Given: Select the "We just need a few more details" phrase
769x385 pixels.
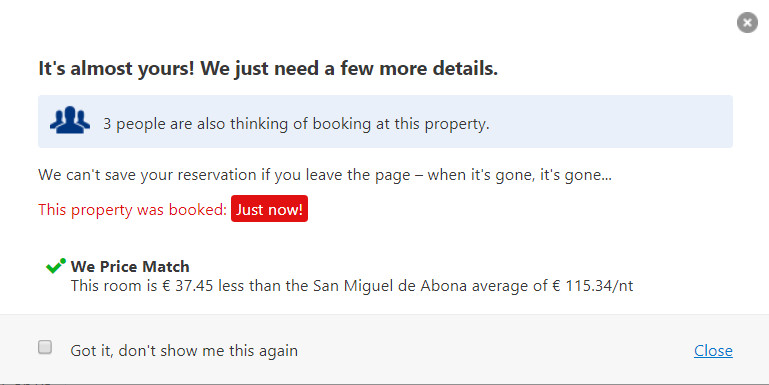Looking at the screenshot, I should tap(349, 69).
